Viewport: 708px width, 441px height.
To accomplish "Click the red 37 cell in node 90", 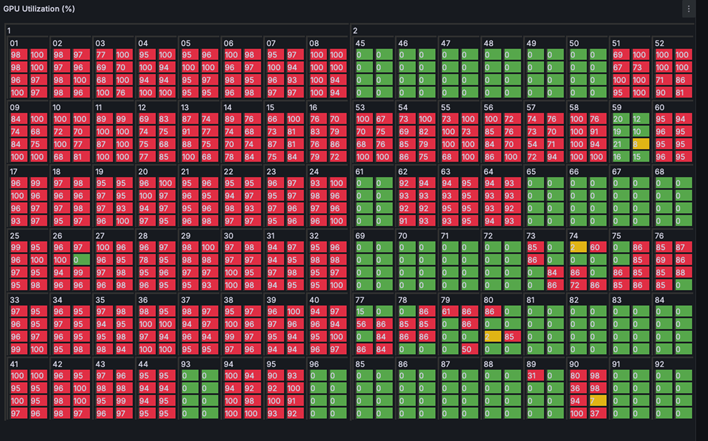I will 598,412.
